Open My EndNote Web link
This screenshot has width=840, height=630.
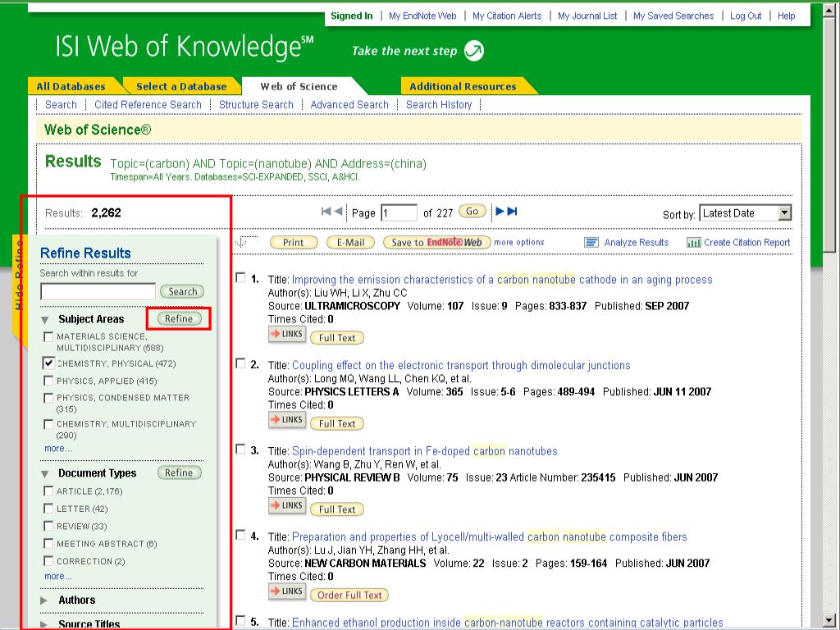click(422, 16)
